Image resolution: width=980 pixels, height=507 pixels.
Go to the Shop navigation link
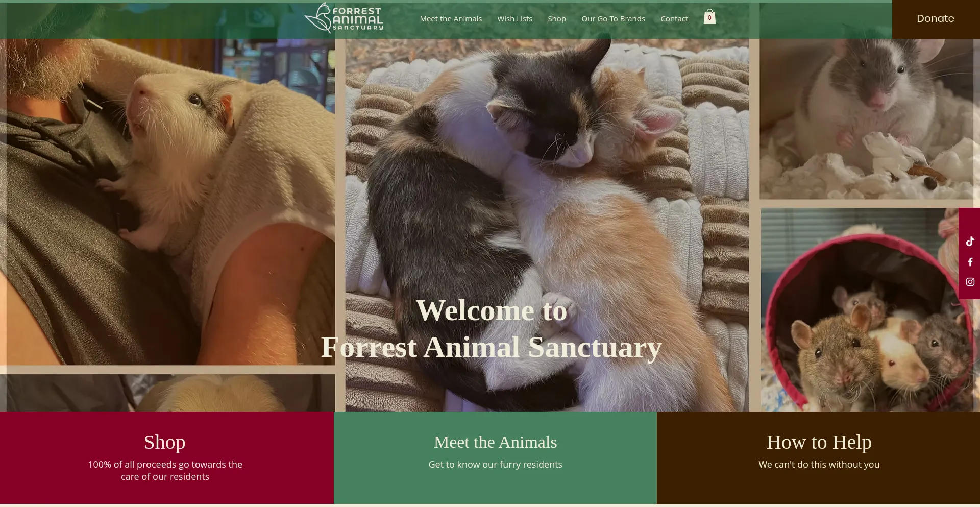(x=557, y=19)
